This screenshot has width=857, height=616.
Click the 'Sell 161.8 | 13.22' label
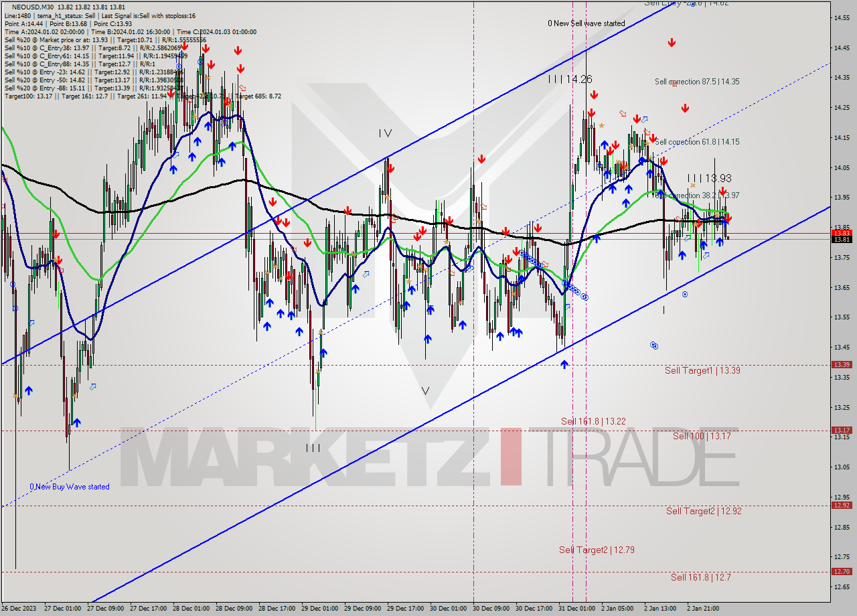[x=593, y=421]
